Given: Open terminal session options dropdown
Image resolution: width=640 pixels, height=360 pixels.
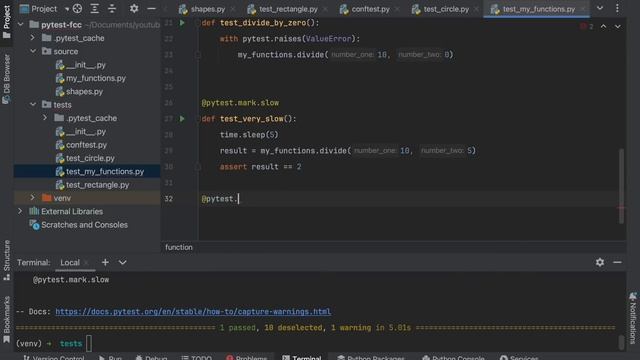Looking at the screenshot, I should pos(122,262).
